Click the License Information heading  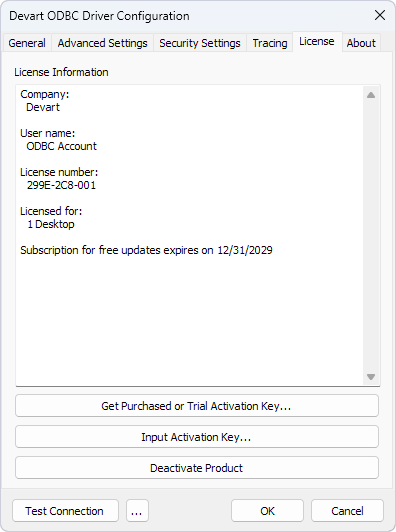tap(61, 72)
